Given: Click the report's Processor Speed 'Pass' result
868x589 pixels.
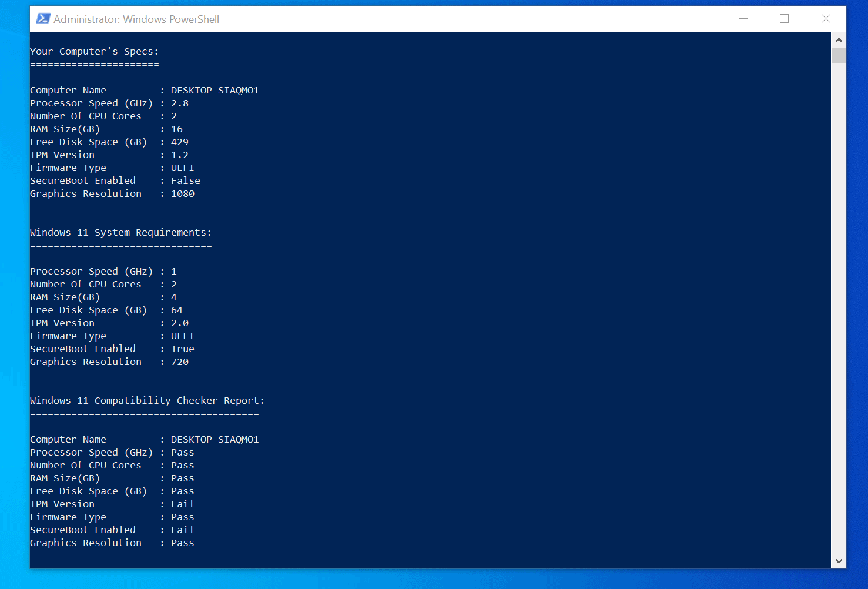Looking at the screenshot, I should (183, 453).
